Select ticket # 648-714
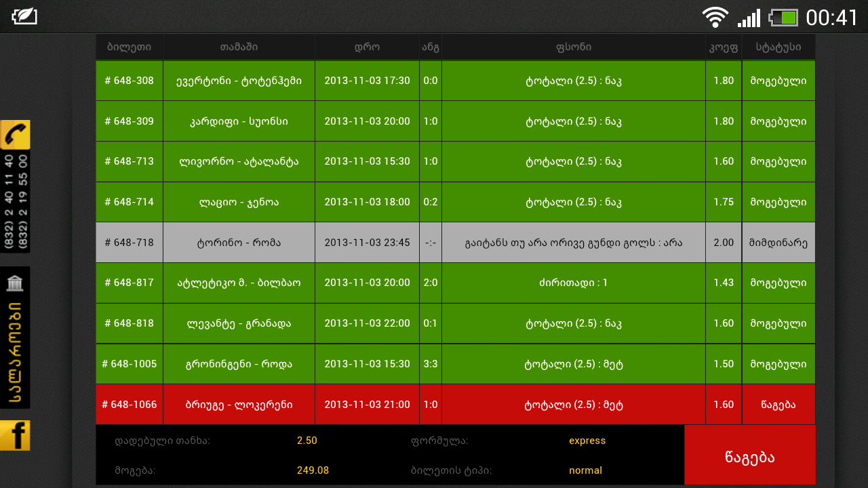The width and height of the screenshot is (868, 488). 129,202
